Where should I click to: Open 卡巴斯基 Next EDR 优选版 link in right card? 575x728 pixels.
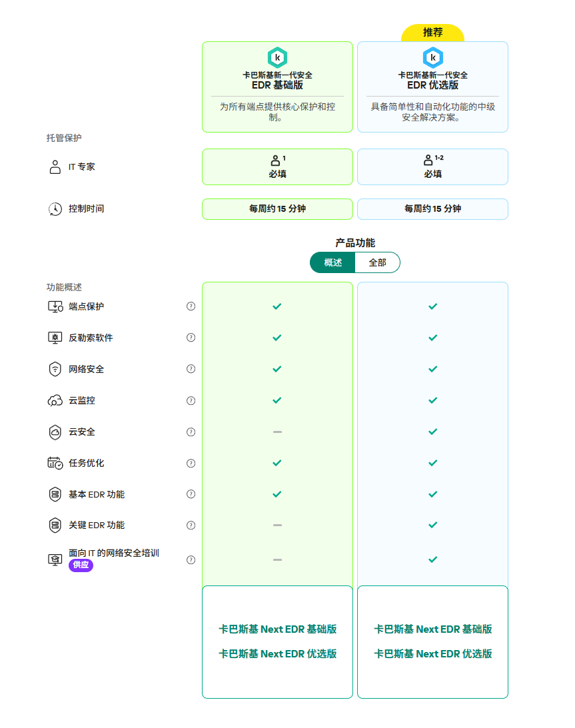point(432,653)
